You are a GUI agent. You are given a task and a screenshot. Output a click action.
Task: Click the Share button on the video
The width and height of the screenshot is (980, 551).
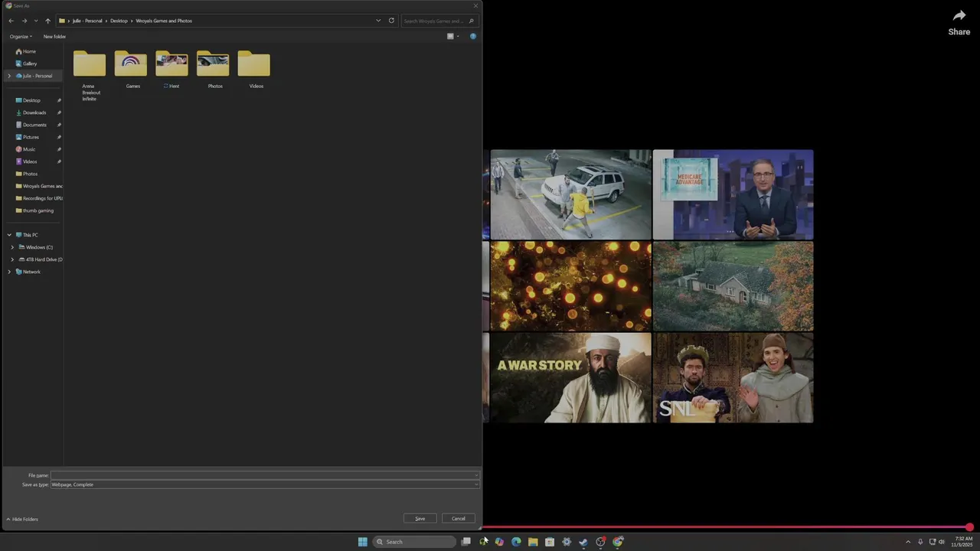click(959, 23)
